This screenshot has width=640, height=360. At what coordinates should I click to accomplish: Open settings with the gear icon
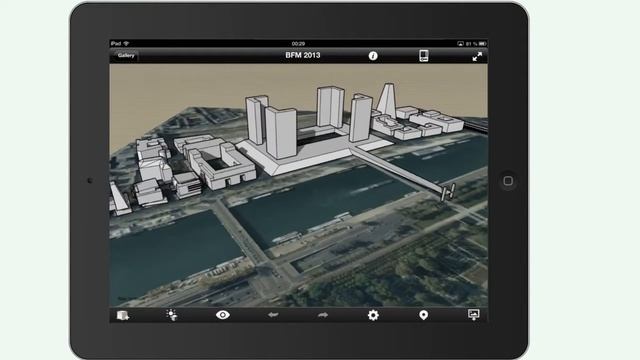tap(373, 315)
